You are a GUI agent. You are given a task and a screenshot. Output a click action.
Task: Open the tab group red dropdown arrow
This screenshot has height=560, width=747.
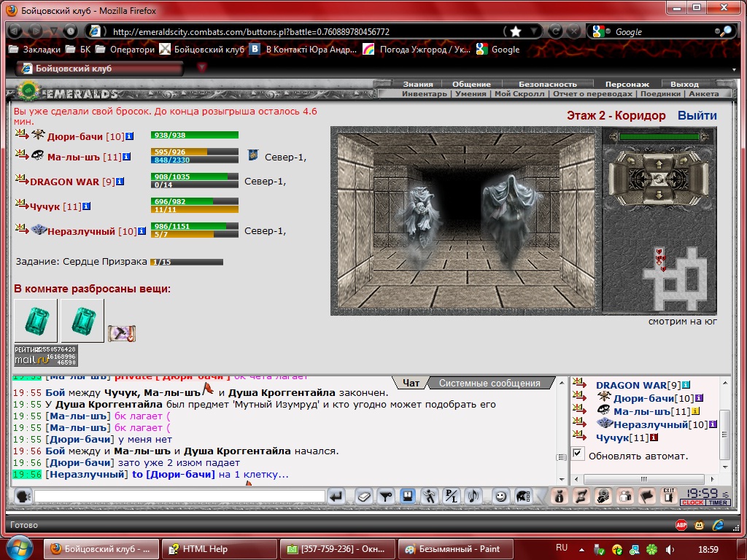[x=201, y=68]
